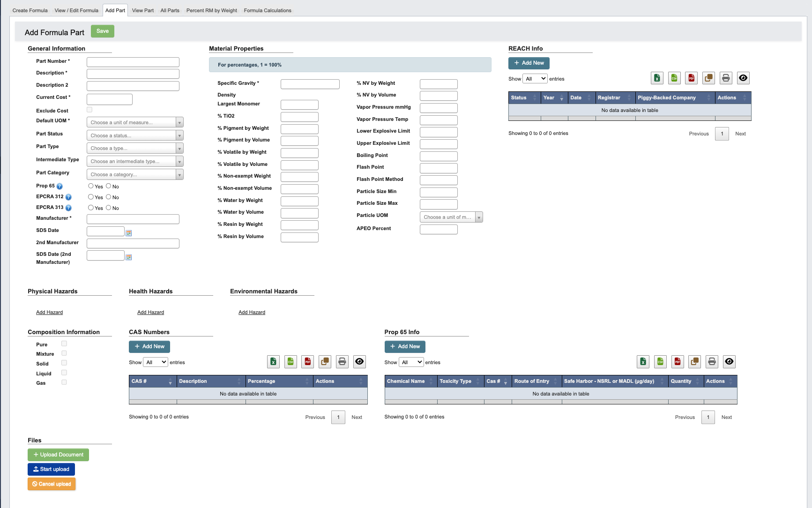Copy REACH Info table data
Screen dimensions: 812x508
click(x=708, y=78)
